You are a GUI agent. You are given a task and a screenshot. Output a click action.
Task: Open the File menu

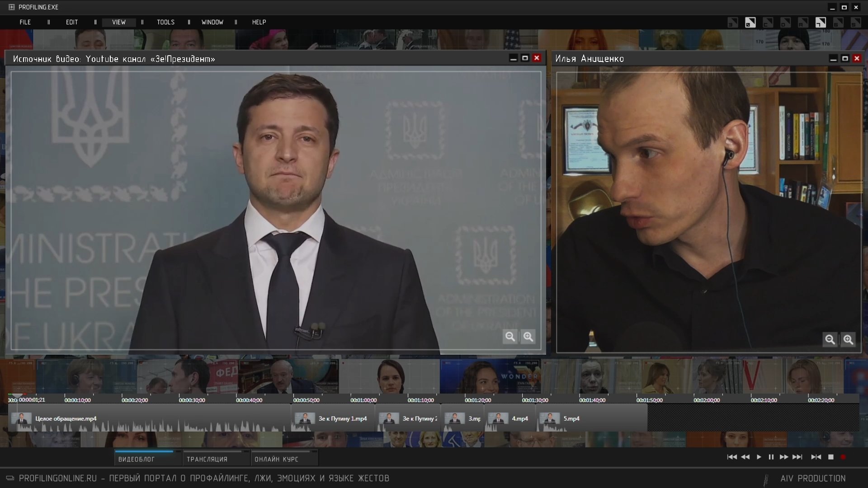click(25, 22)
